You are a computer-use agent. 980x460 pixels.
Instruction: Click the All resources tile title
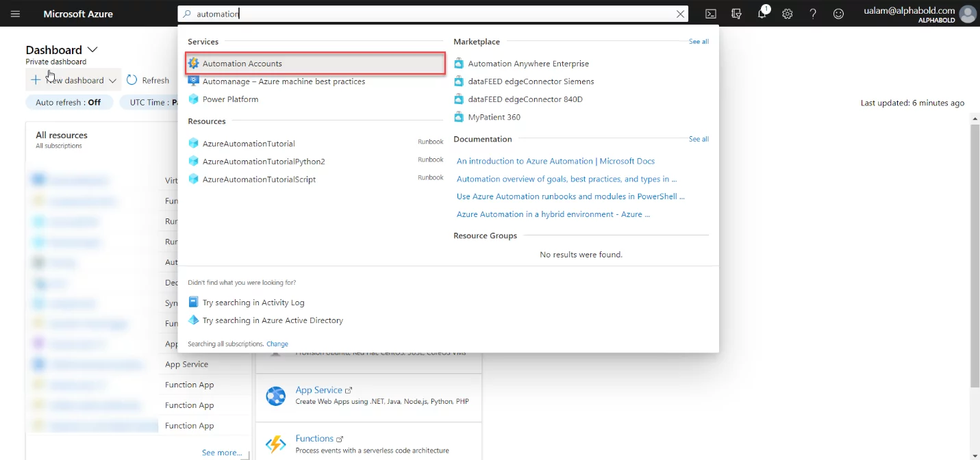pos(62,136)
